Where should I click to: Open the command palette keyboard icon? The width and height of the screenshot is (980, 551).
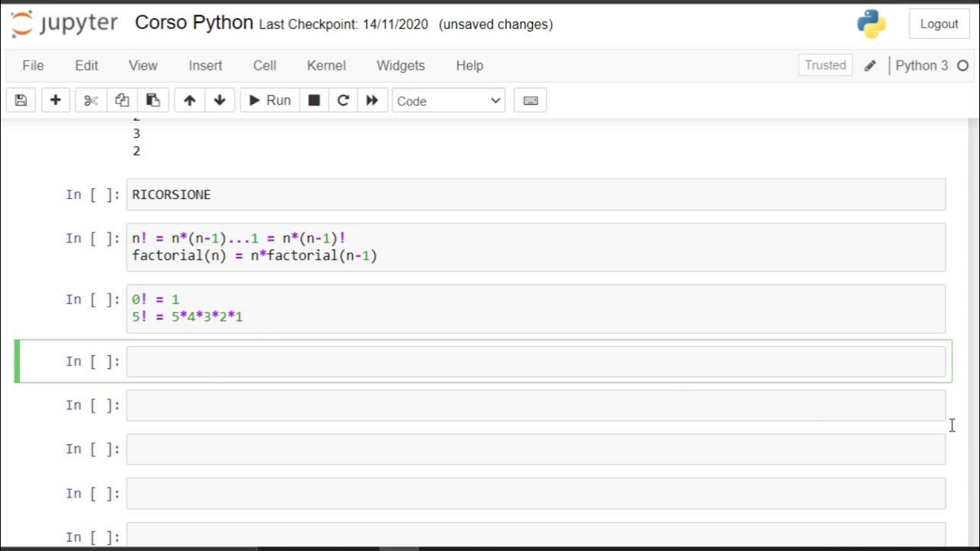[x=531, y=100]
